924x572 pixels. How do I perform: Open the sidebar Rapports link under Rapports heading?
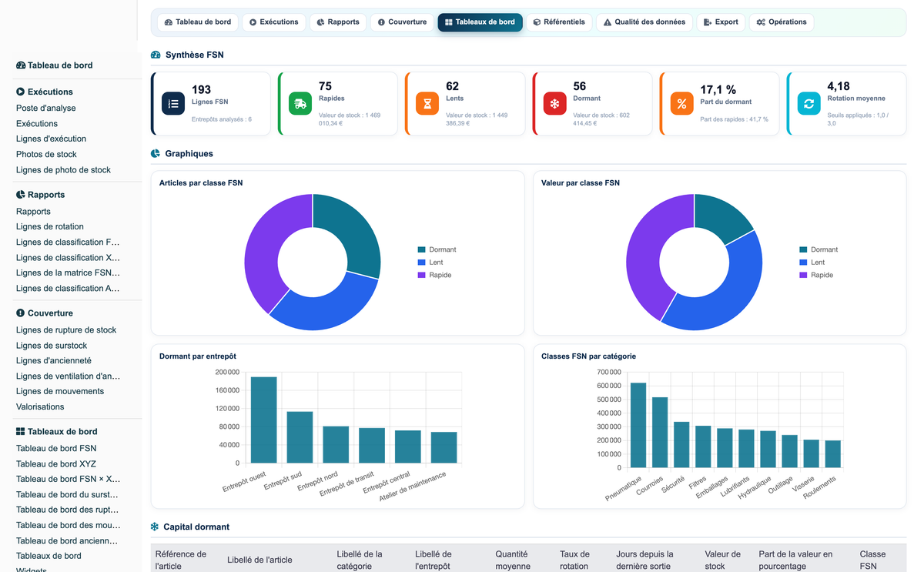[33, 212]
